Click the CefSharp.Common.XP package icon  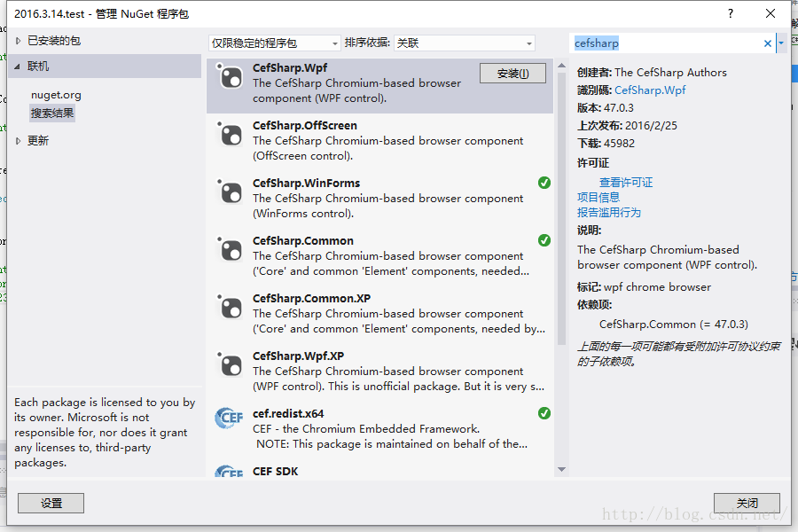pos(230,307)
